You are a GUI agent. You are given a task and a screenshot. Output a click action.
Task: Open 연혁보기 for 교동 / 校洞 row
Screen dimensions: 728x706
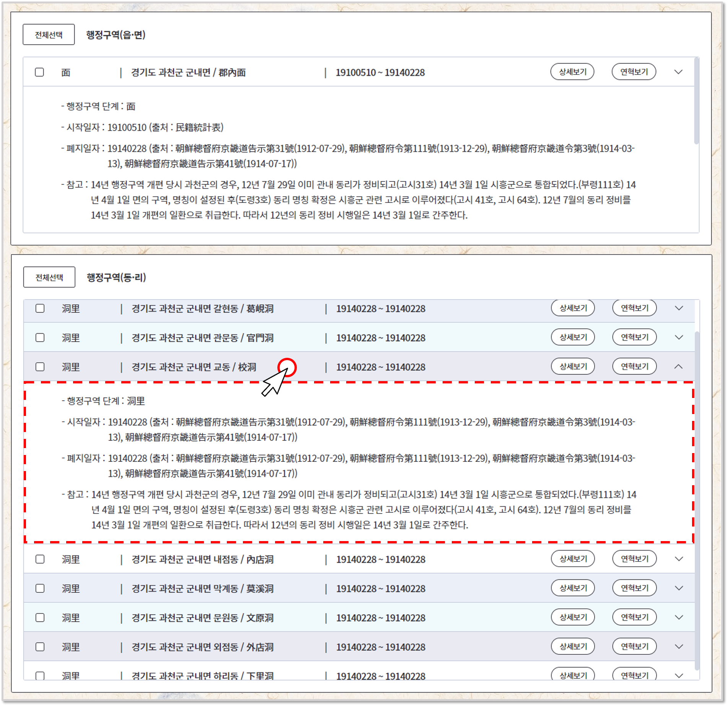click(x=634, y=367)
